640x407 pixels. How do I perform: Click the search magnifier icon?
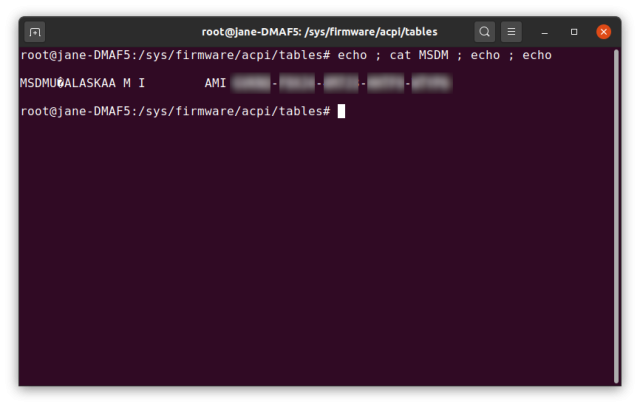[x=484, y=32]
